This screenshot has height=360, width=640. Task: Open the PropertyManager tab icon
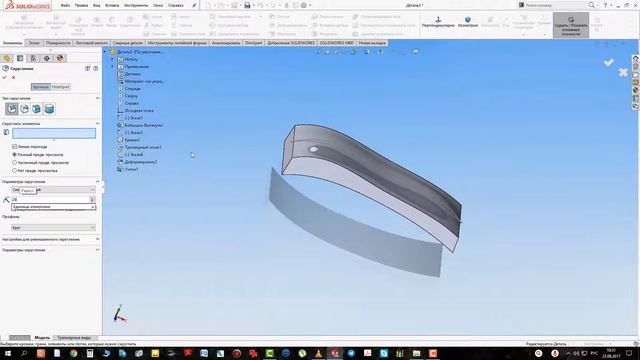click(20, 58)
